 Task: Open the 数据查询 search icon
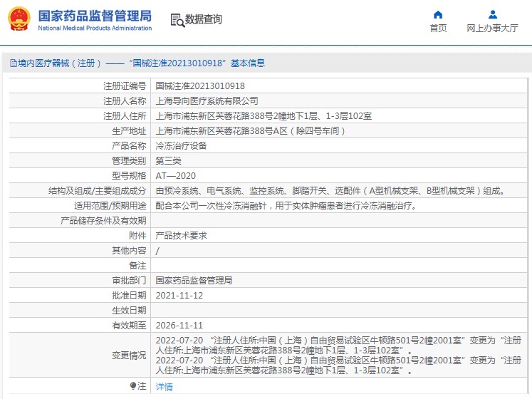[x=177, y=20]
